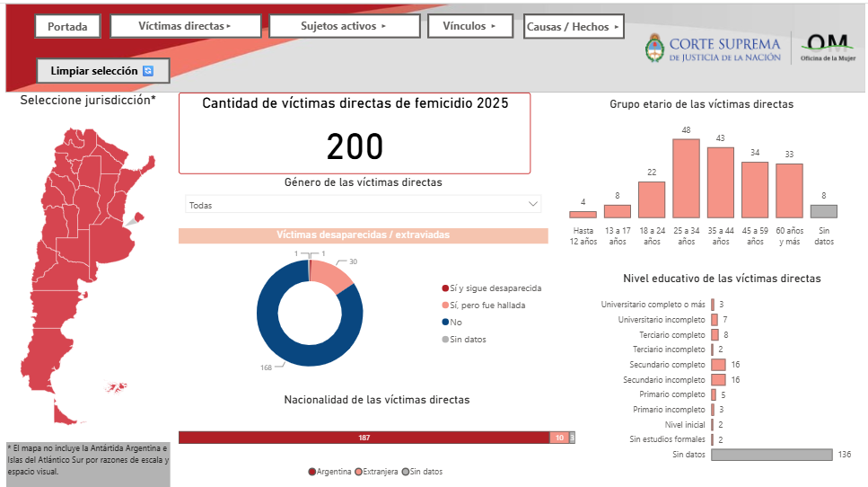
Task: Select the Terciario completo bar
Action: [715, 334]
